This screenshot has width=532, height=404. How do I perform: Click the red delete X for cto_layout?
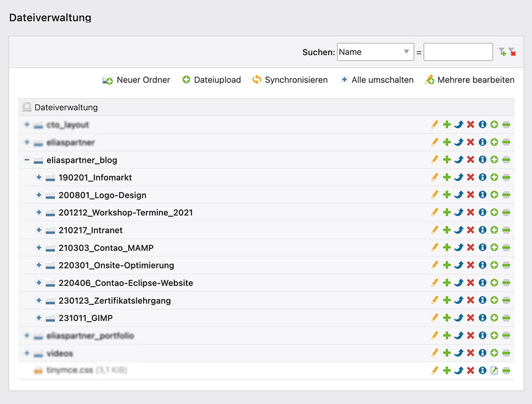point(470,125)
